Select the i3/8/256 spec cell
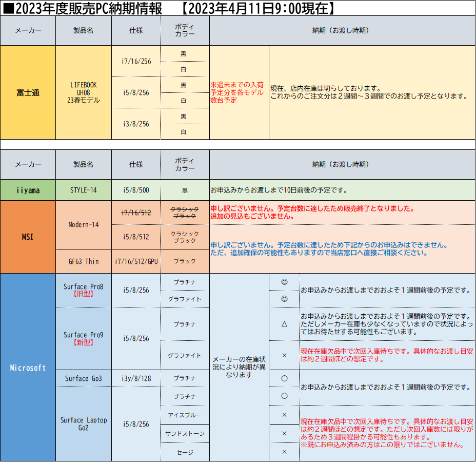 coord(136,124)
